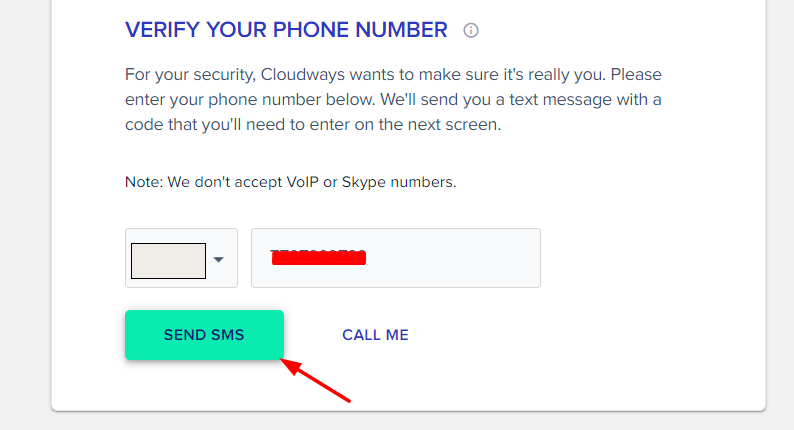Click the red arrow annotation

(x=316, y=381)
